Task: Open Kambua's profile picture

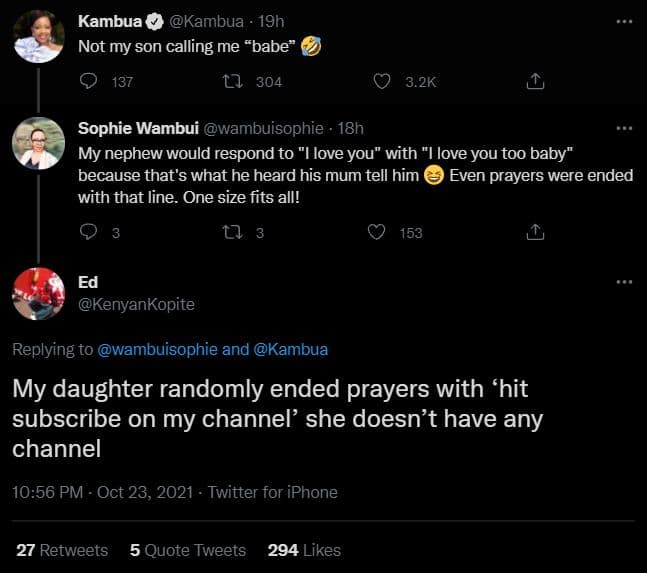Action: coord(38,39)
